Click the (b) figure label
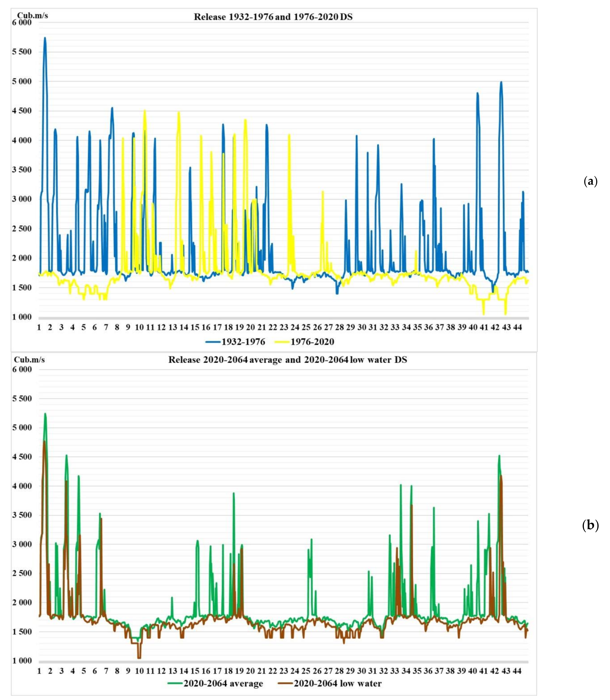The width and height of the screenshot is (610, 700). click(x=590, y=526)
